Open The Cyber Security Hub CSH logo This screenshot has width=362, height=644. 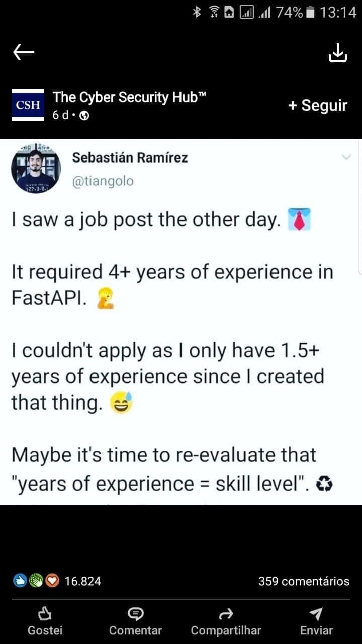coord(29,105)
